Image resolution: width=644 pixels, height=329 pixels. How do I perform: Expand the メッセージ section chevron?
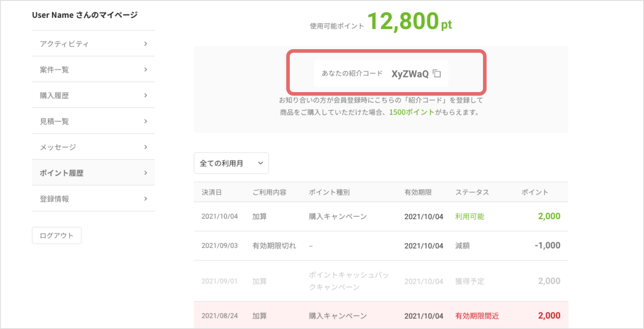(145, 147)
